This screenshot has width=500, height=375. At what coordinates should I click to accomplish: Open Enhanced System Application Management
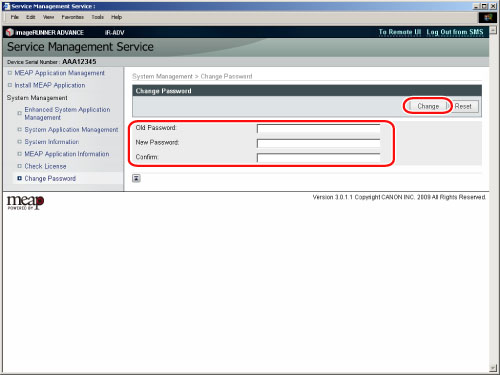coord(67,113)
